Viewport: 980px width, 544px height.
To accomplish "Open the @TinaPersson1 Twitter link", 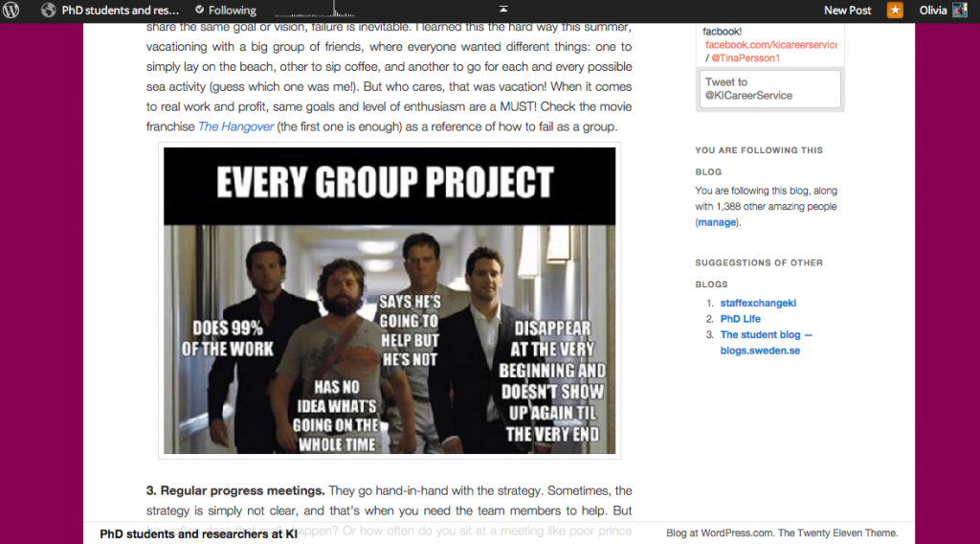I will [x=746, y=58].
